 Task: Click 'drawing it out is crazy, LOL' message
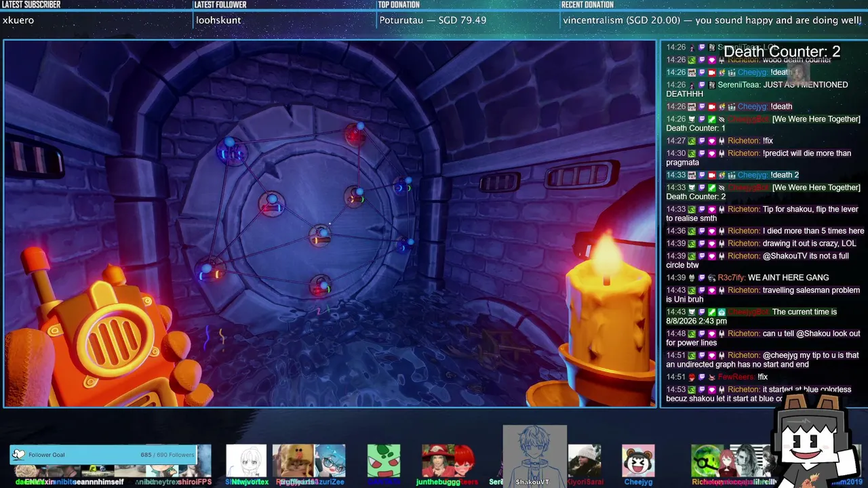click(x=761, y=243)
